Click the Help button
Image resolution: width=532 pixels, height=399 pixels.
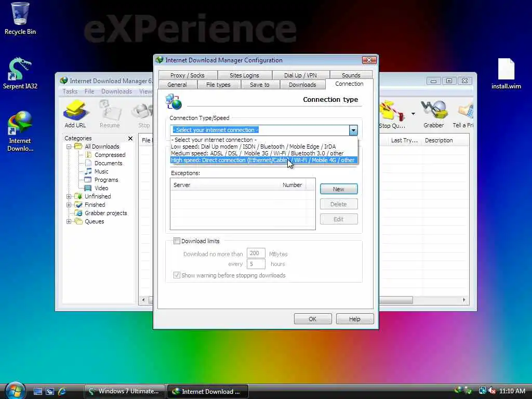(x=354, y=319)
